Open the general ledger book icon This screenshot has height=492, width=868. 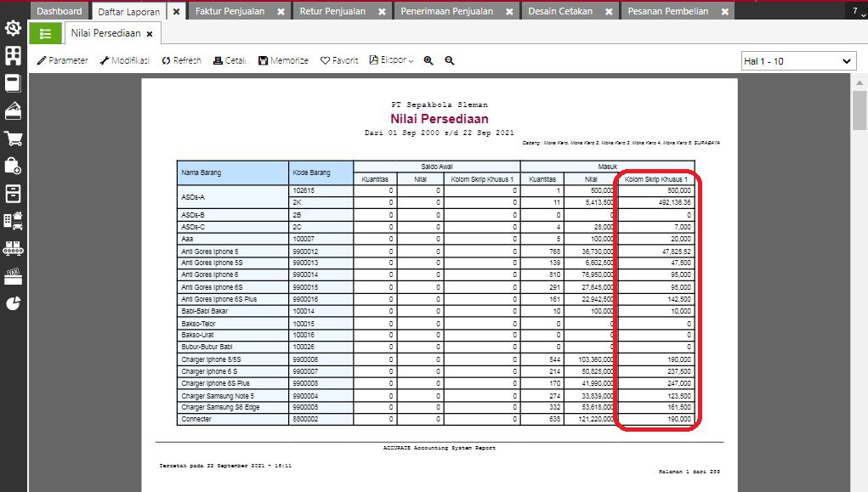13,83
